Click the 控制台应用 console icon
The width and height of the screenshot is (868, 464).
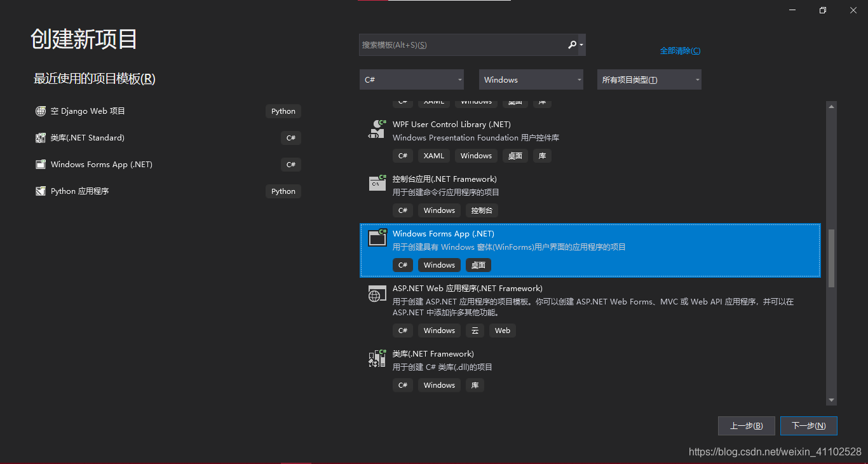tap(377, 183)
